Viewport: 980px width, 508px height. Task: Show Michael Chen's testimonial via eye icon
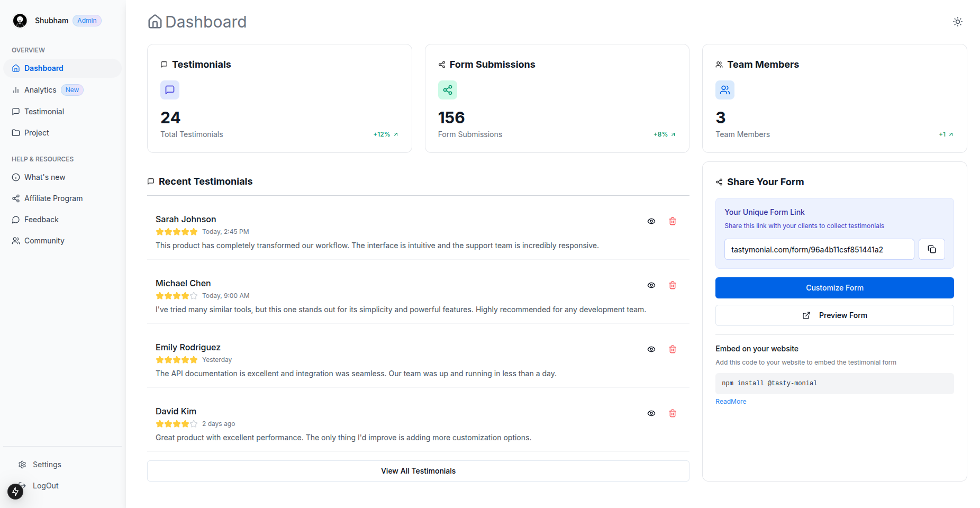pyautogui.click(x=651, y=285)
